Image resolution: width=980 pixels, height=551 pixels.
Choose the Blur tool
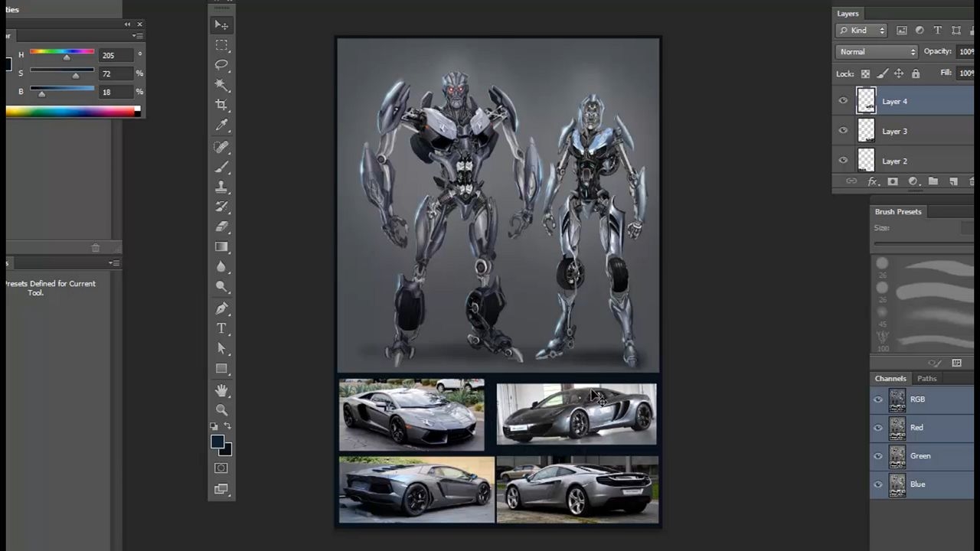point(221,266)
